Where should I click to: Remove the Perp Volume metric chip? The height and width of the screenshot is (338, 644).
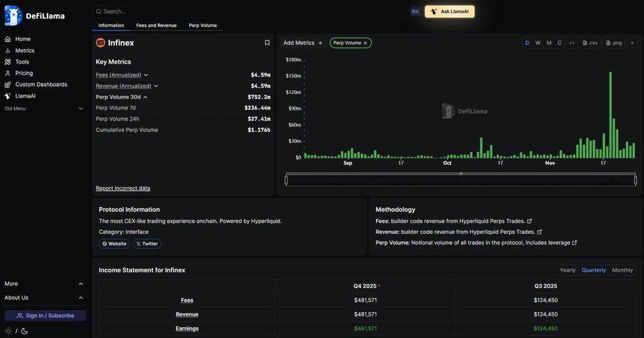click(366, 43)
